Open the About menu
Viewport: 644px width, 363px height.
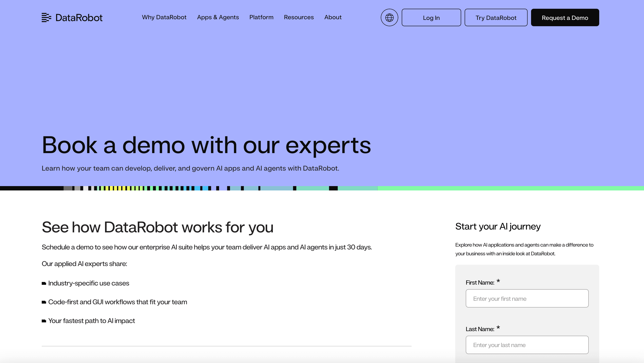click(333, 17)
